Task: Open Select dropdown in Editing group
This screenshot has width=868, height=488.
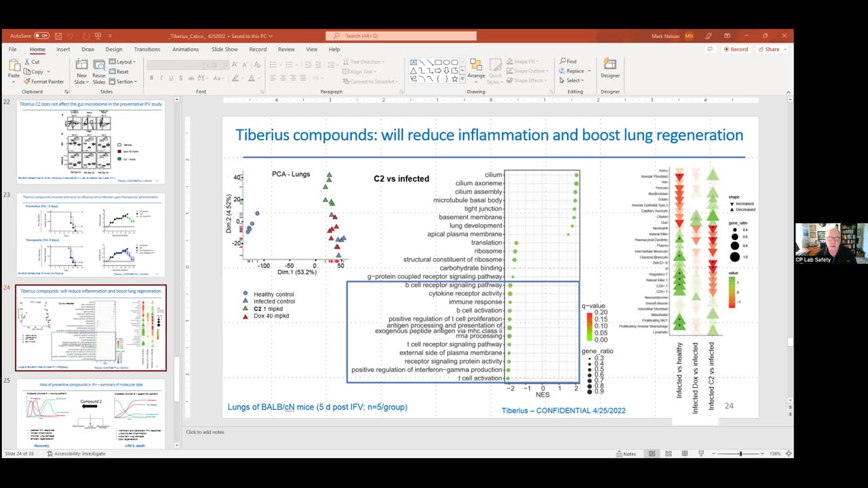Action: point(572,81)
